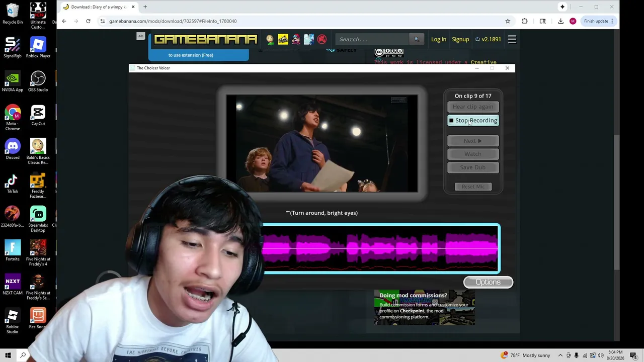Click the Windows Start button
This screenshot has width=644, height=362.
(x=8, y=355)
